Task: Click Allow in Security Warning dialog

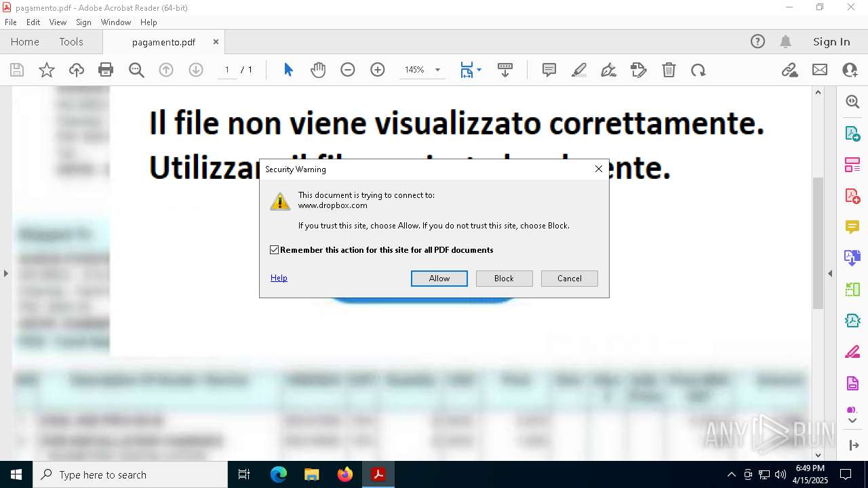Action: tap(439, 279)
